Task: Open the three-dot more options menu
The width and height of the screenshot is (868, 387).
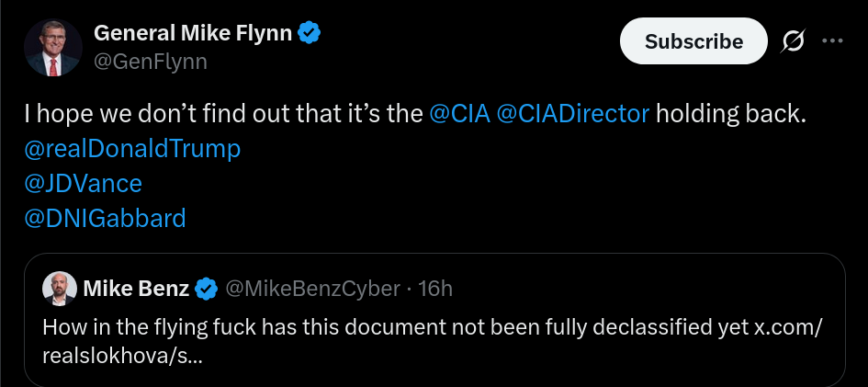Action: (x=832, y=41)
